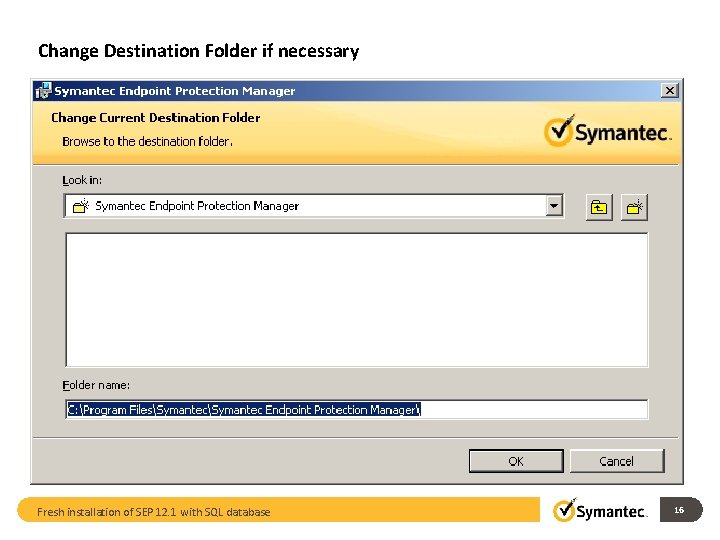Click inside the empty folder list area
Image resolution: width=720 pixels, height=540 pixels.
pos(357,300)
